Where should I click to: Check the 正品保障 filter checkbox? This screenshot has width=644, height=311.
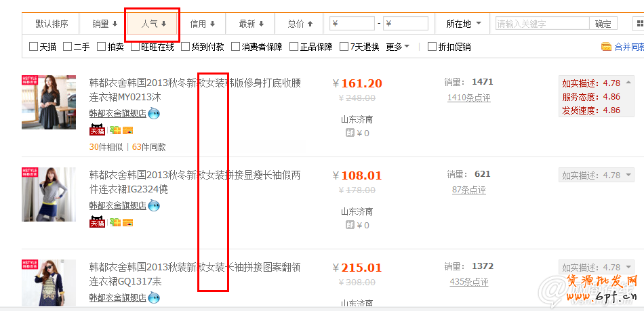pyautogui.click(x=294, y=47)
